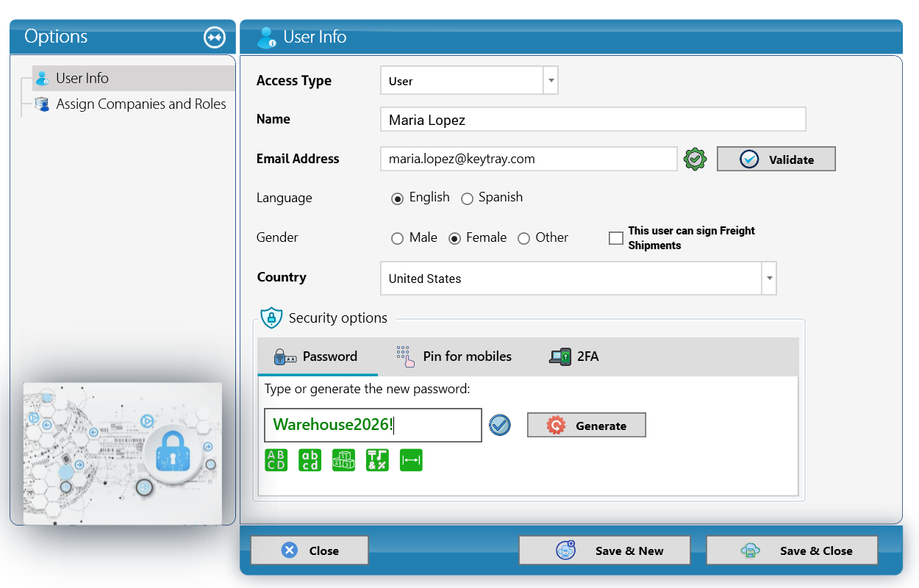Collapse the Options panel using the arrows icon
919x588 pixels.
(215, 37)
